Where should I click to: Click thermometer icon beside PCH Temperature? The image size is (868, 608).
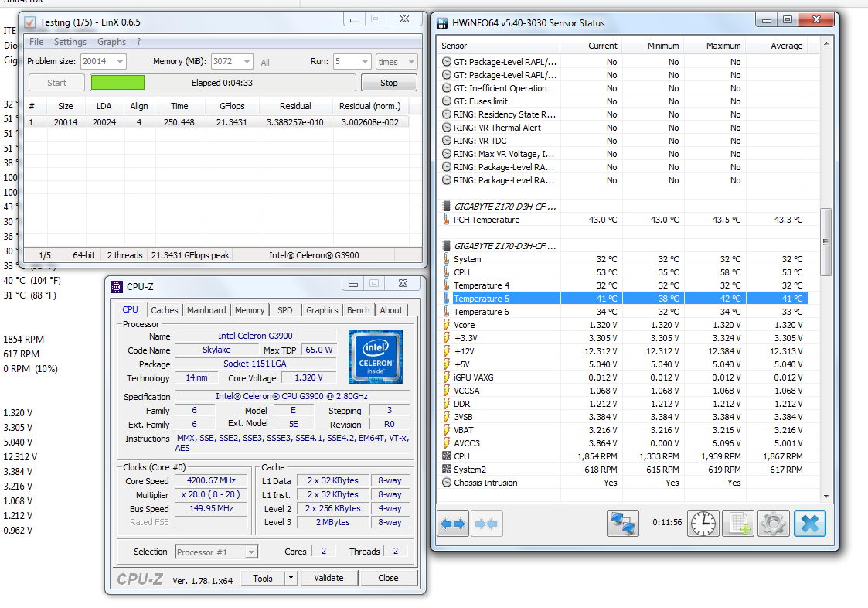click(446, 220)
